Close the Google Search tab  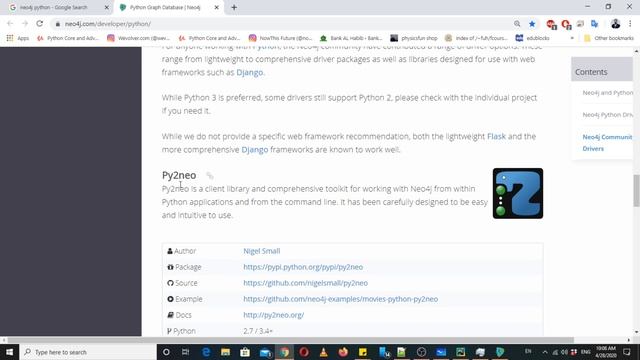click(107, 7)
